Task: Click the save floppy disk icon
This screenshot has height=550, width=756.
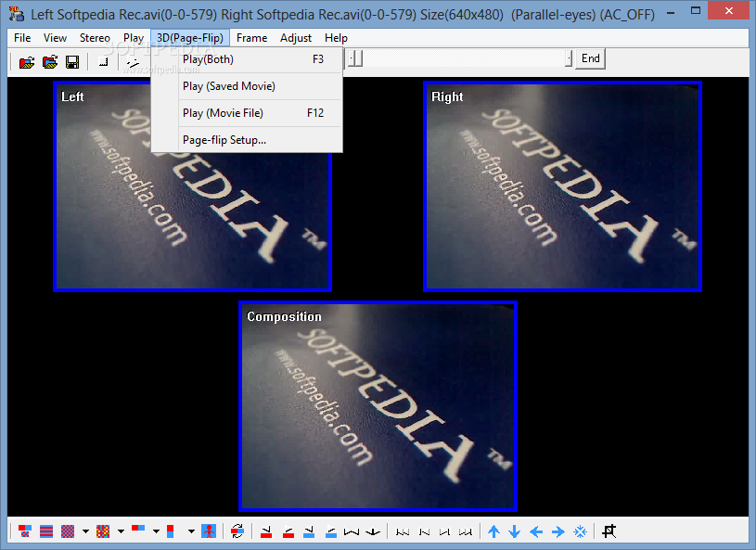Action: (x=72, y=62)
